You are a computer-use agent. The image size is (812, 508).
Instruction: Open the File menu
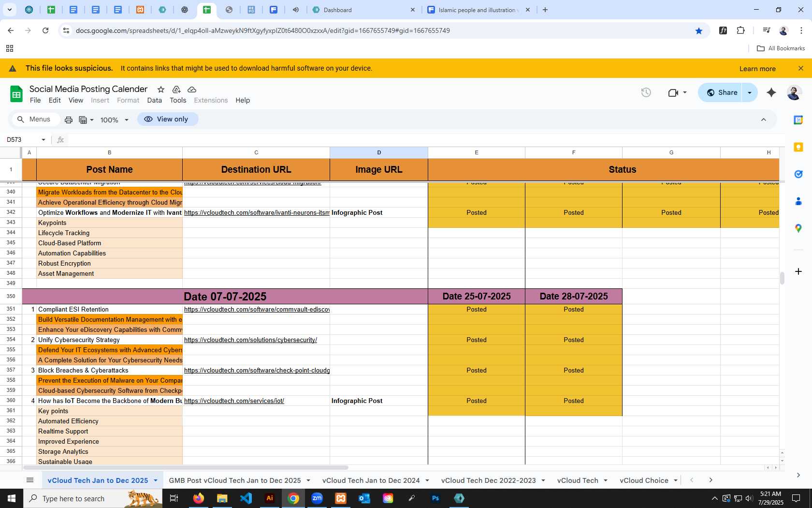click(x=35, y=100)
